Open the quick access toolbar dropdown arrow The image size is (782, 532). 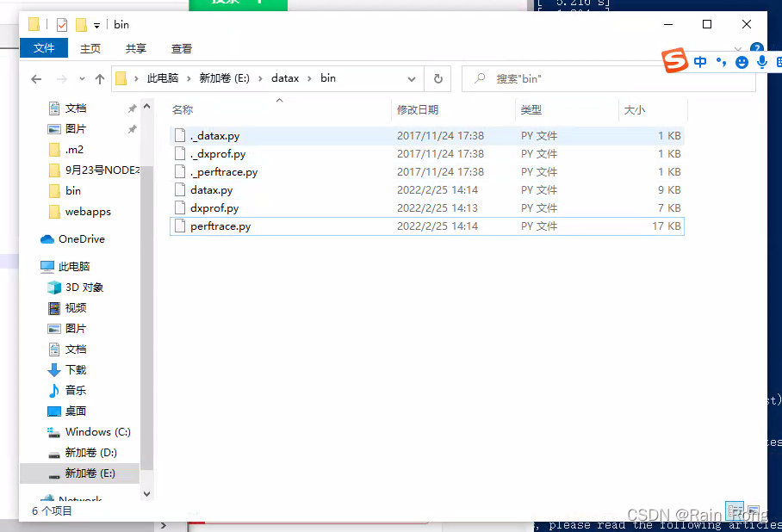click(95, 24)
